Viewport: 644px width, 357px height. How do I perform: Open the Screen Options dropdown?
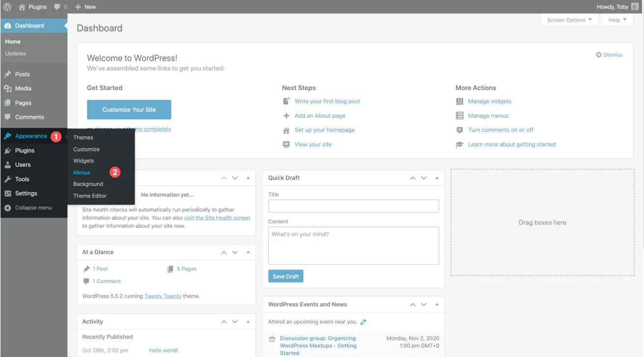pyautogui.click(x=569, y=20)
